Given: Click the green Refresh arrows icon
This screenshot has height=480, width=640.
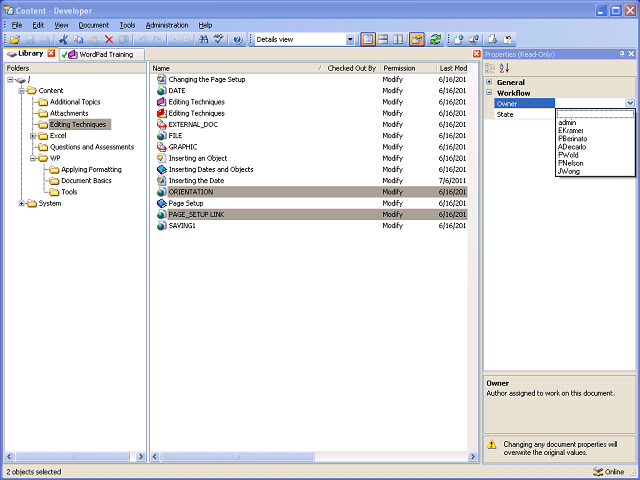Looking at the screenshot, I should [436, 39].
